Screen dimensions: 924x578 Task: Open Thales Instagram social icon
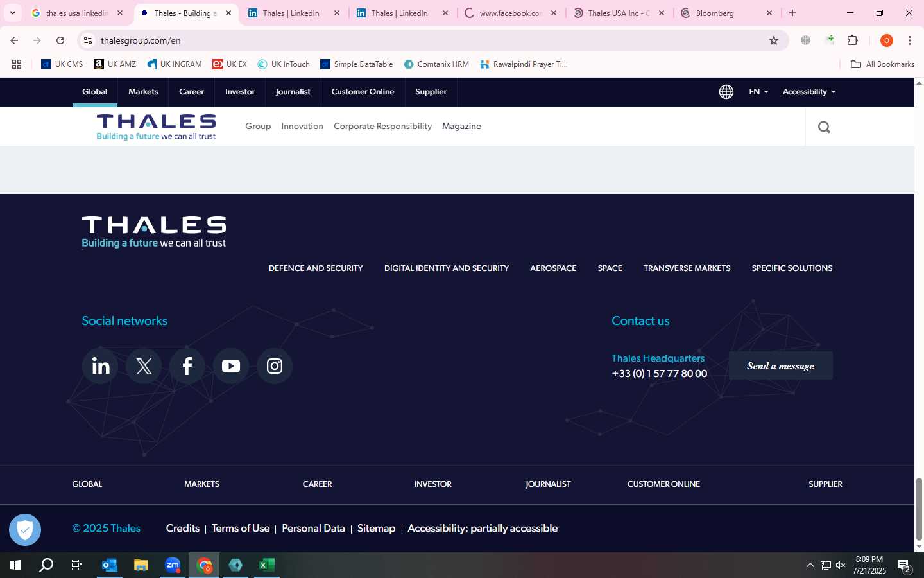[275, 366]
